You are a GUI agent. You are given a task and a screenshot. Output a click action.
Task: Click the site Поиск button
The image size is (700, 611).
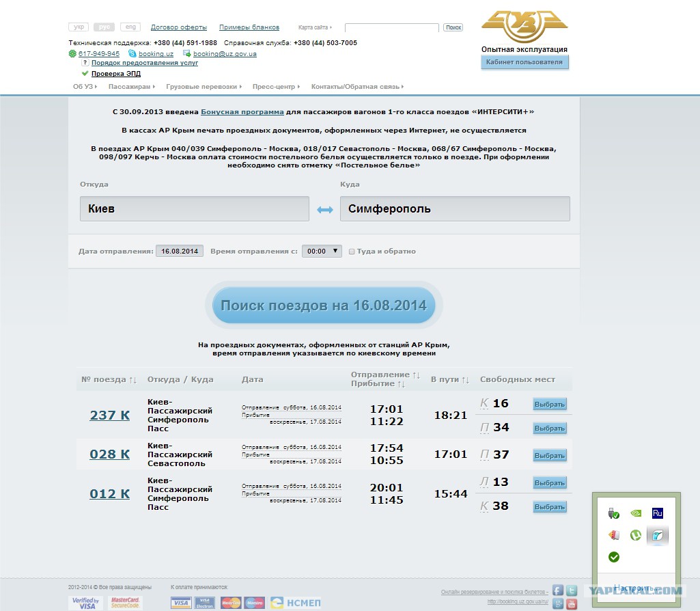[x=453, y=27]
